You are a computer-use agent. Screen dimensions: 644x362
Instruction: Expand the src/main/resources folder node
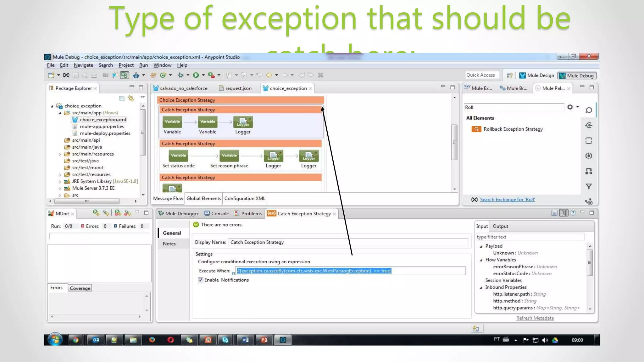click(x=60, y=154)
